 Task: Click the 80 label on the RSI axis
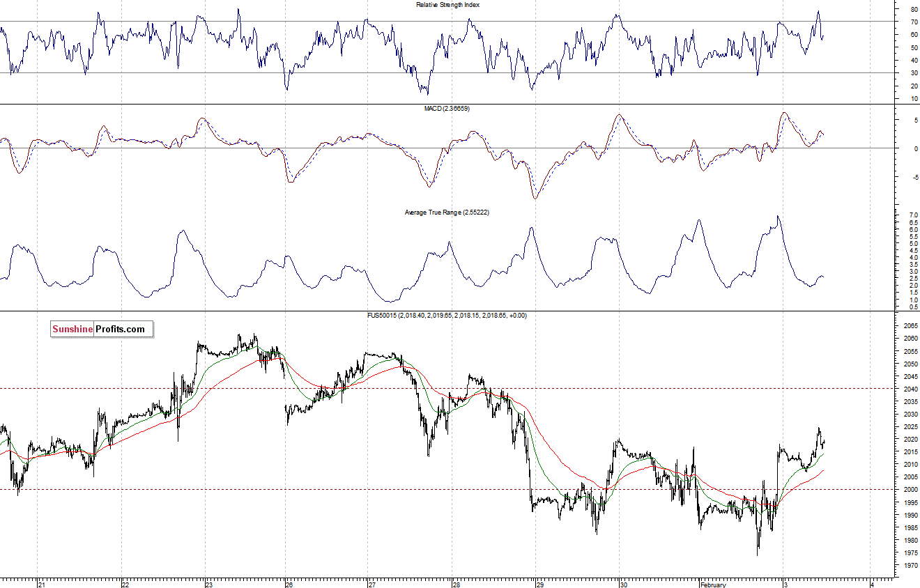coord(914,10)
